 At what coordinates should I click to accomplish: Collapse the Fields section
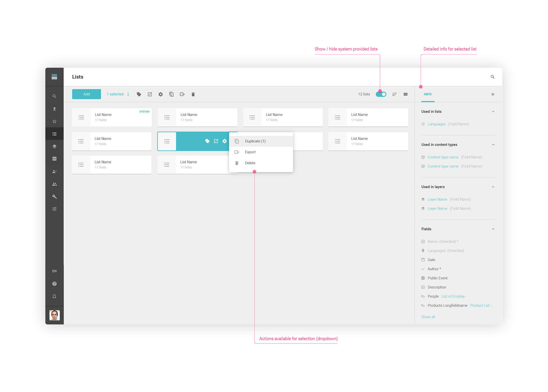pos(493,229)
